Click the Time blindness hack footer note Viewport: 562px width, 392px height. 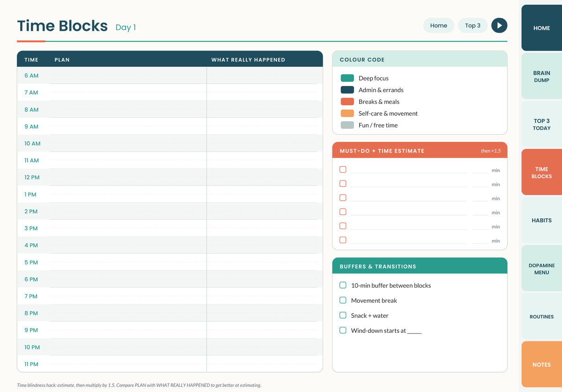point(139,385)
